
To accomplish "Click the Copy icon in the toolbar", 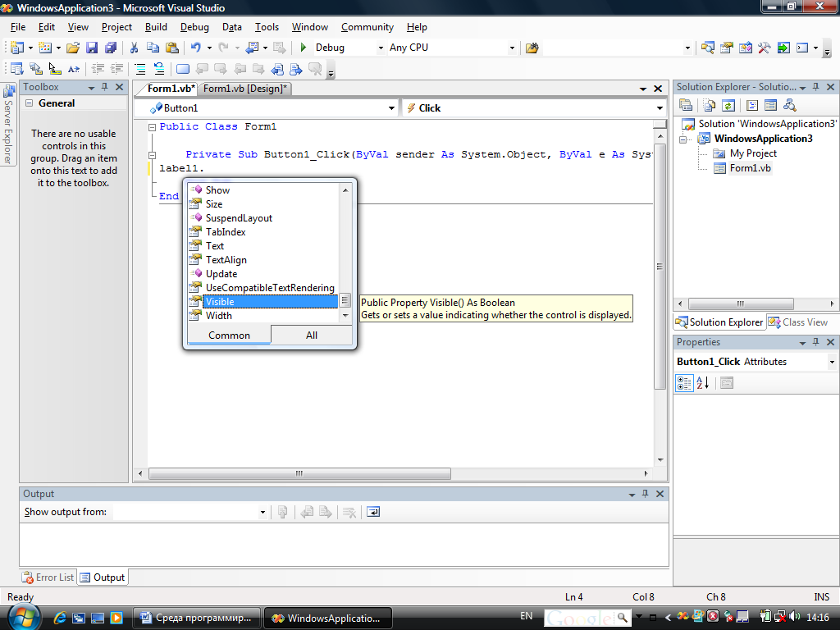I will tap(153, 48).
